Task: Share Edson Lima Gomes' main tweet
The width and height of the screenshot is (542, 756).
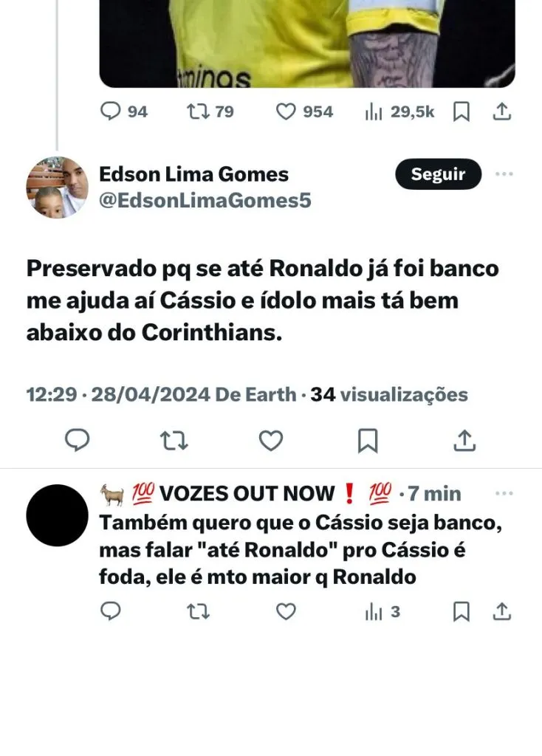Action: coord(465,440)
